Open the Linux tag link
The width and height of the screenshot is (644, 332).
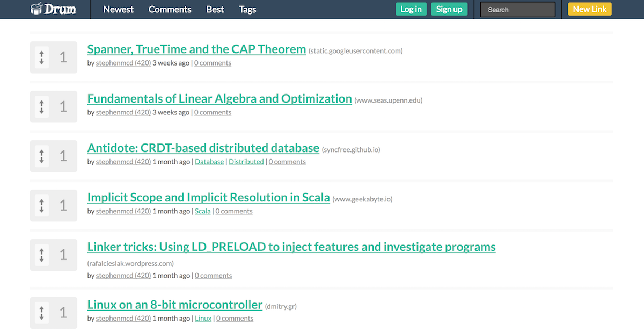click(x=203, y=319)
